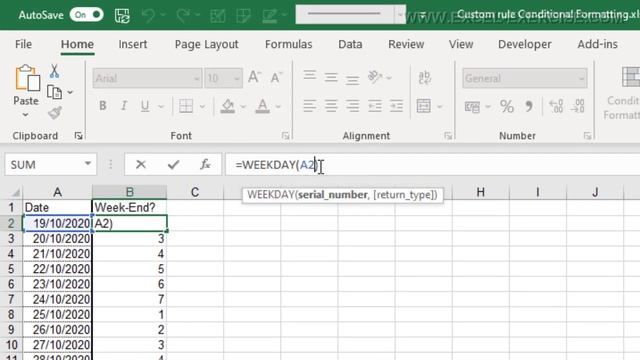Click the Comma Style icon
Image resolution: width=640 pixels, height=360 pixels.
tap(529, 107)
